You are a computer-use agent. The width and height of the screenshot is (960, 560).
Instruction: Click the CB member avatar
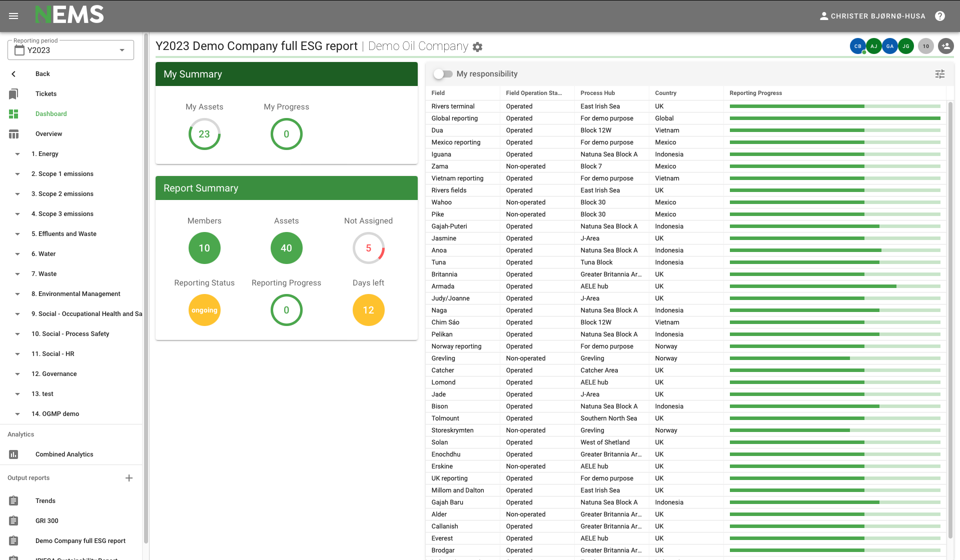coord(857,46)
